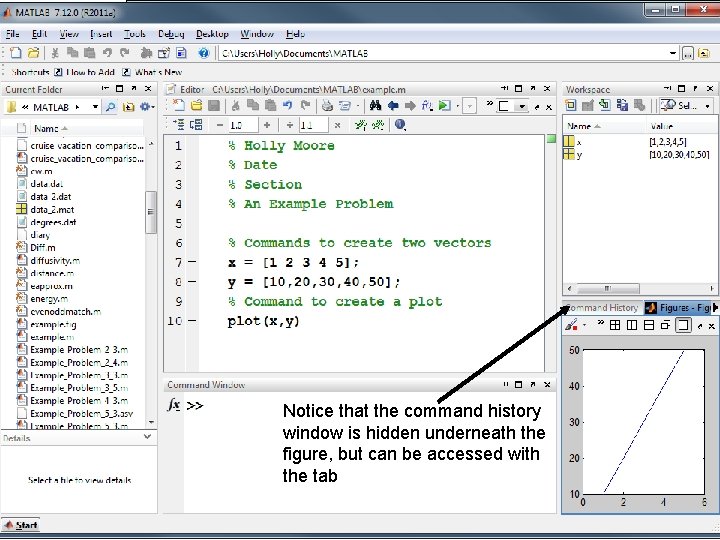Click line 10 breakpoint dash
720x540 pixels.
click(192, 321)
